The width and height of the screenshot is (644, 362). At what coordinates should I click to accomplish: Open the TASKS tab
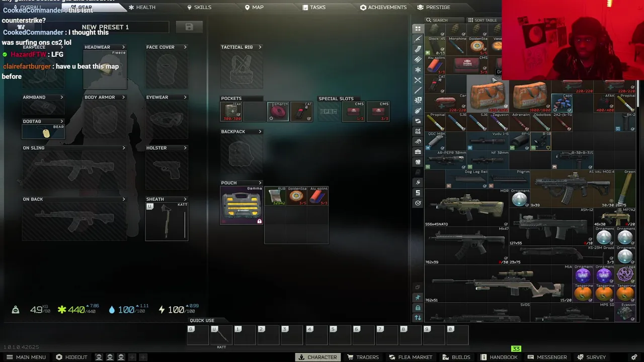click(314, 7)
